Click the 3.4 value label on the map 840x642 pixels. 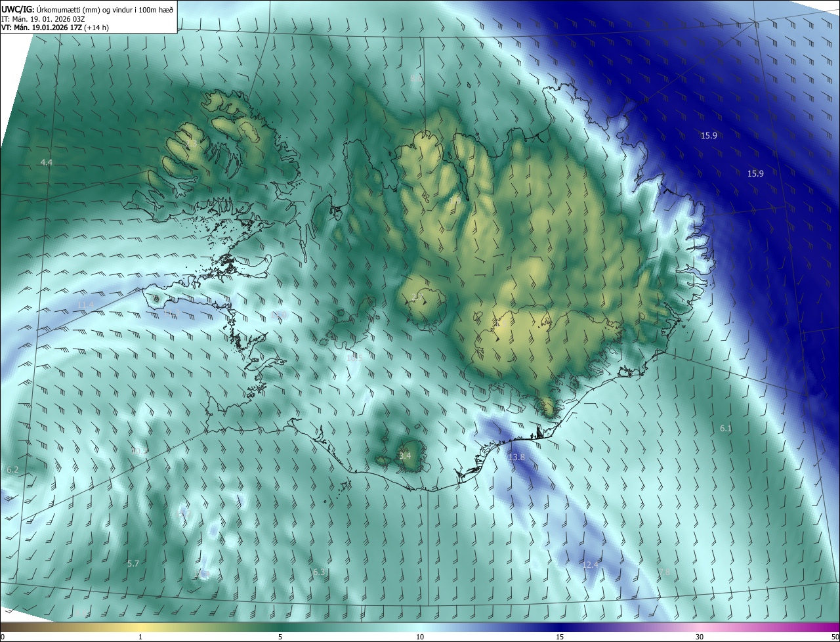click(405, 456)
